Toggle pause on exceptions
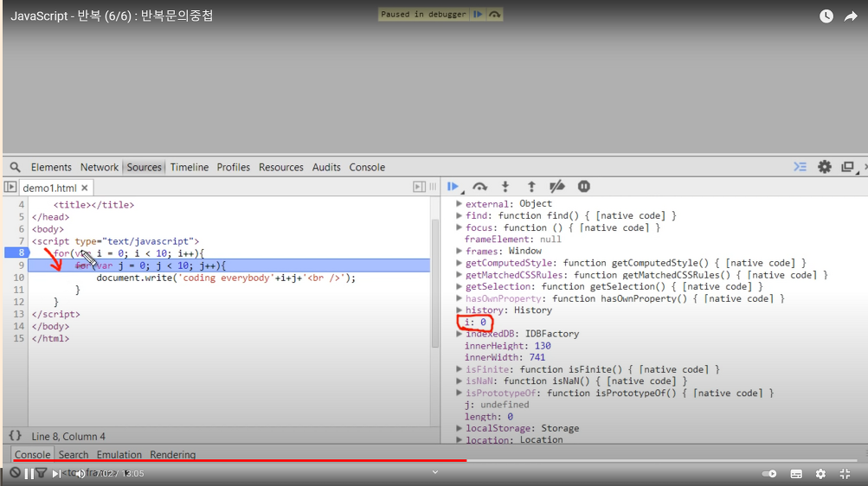 (x=583, y=187)
